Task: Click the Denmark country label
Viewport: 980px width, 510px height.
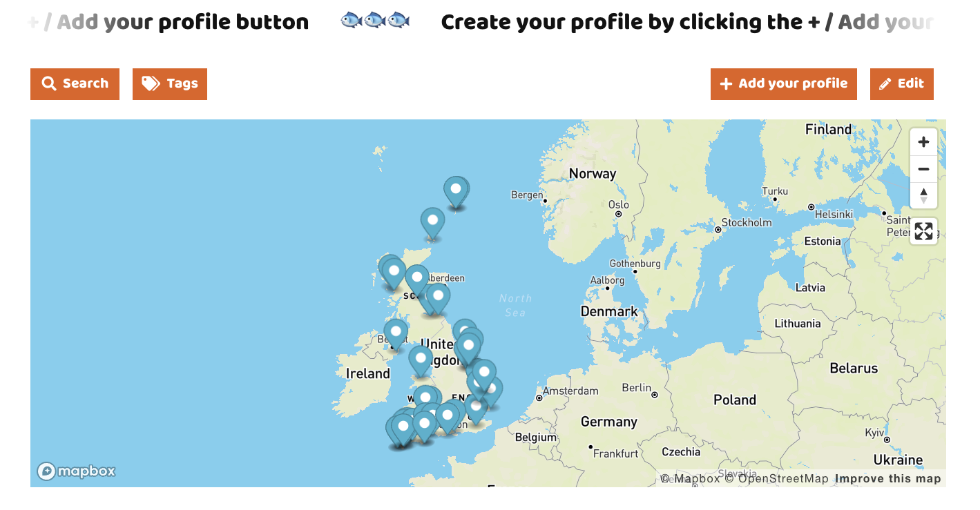Action: [x=609, y=312]
